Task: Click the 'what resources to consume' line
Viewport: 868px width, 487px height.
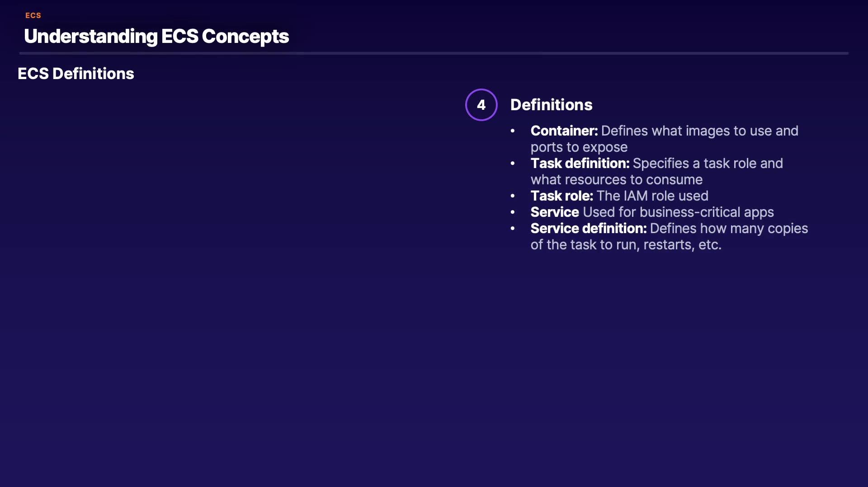Action: (616, 180)
